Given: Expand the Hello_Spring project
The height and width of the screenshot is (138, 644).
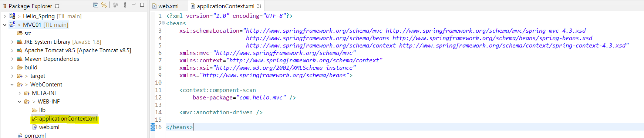Looking at the screenshot, I should 4,16.
